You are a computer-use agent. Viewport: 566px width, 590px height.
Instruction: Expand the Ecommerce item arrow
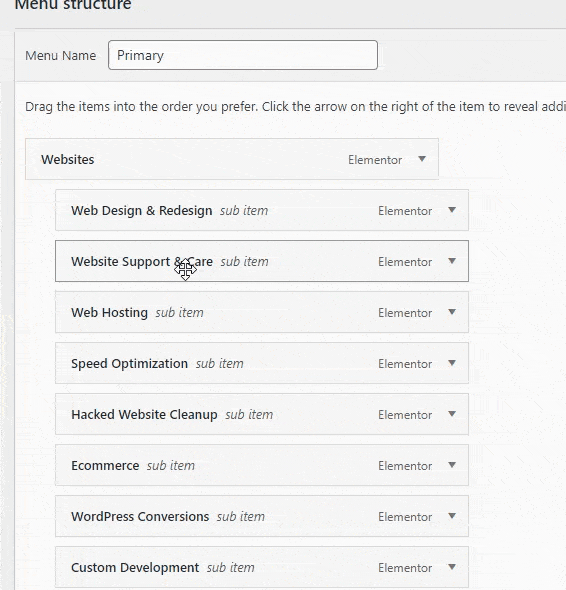[x=452, y=465]
